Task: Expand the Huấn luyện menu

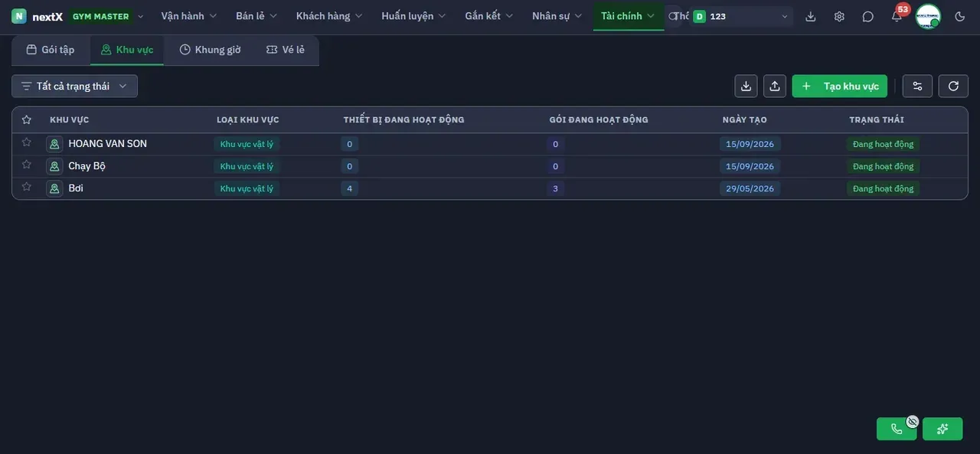Action: pos(413,16)
